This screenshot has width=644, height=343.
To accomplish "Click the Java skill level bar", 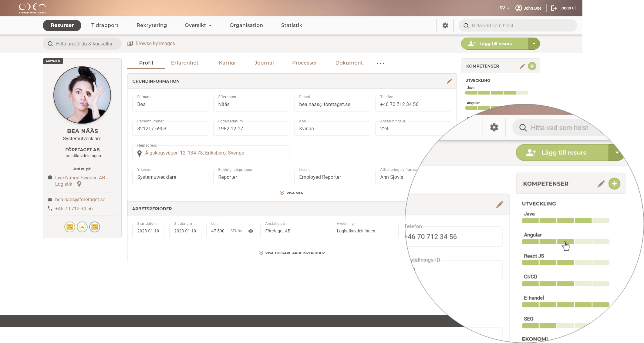I will pos(497,93).
